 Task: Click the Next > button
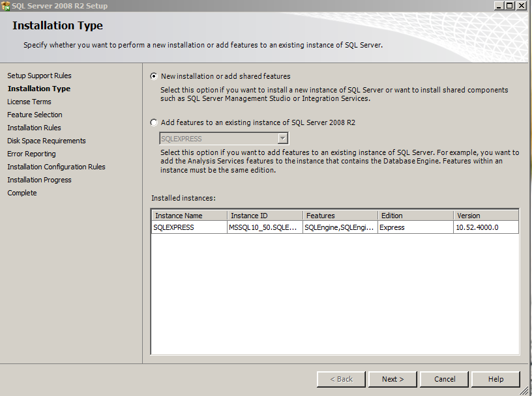(x=392, y=379)
